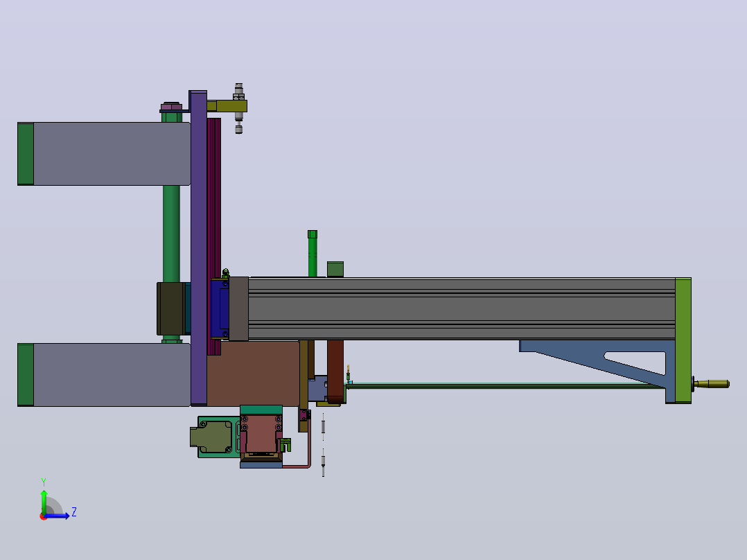
Task: Click the green Y axis of the triad
Action: 44,502
